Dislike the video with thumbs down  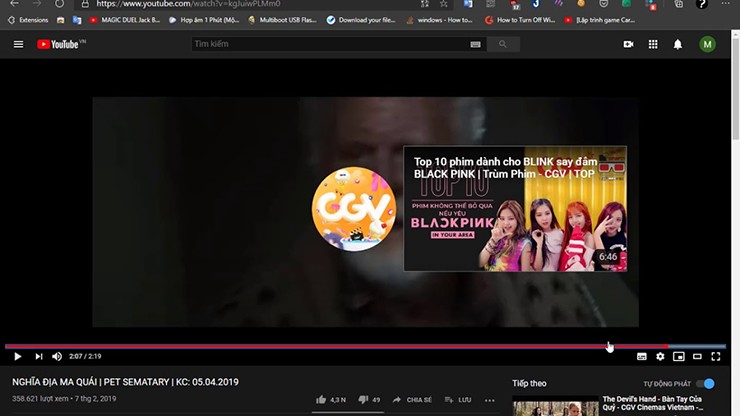(x=369, y=400)
